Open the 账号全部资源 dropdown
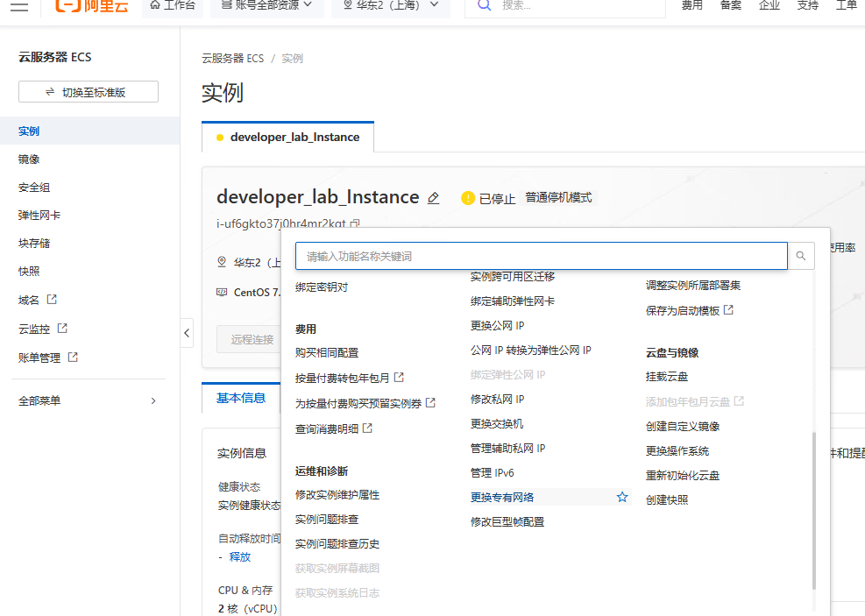865x616 pixels. point(267,5)
